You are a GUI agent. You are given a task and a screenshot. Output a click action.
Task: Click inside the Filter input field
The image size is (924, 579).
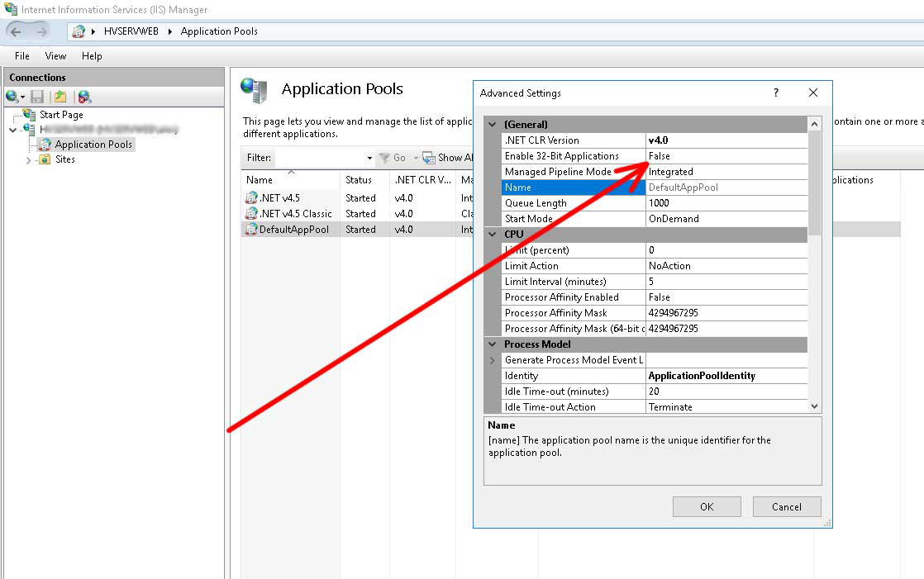coord(319,158)
